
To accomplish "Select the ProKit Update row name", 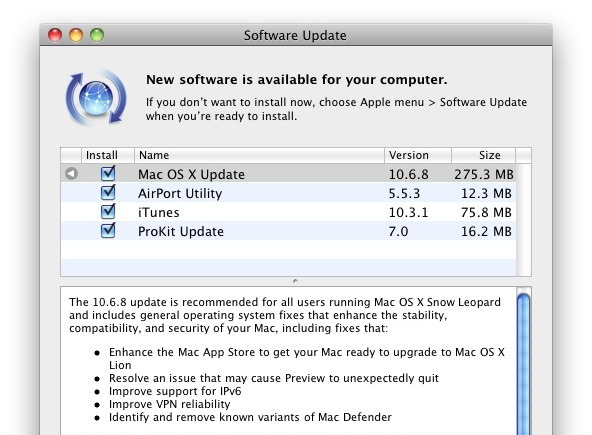I will pos(181,231).
